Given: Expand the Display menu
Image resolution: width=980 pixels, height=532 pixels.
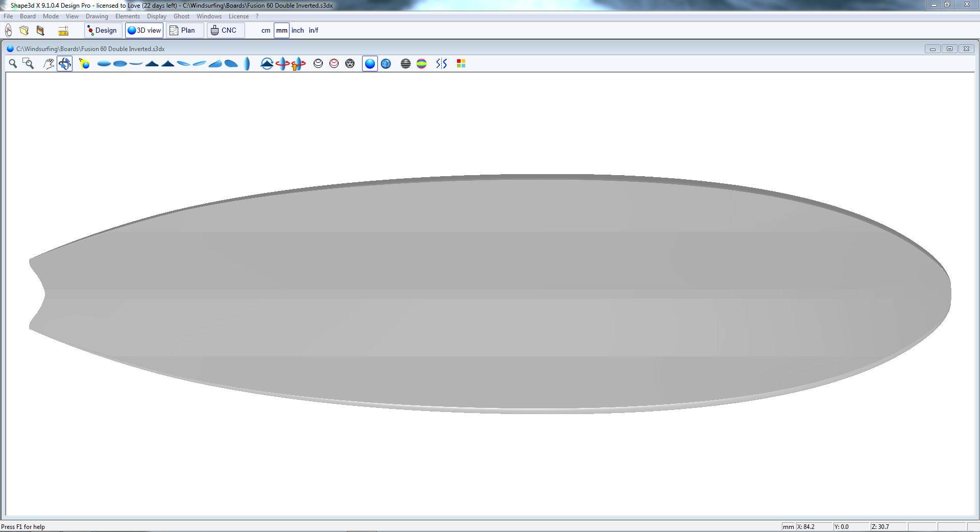Looking at the screenshot, I should coord(156,16).
